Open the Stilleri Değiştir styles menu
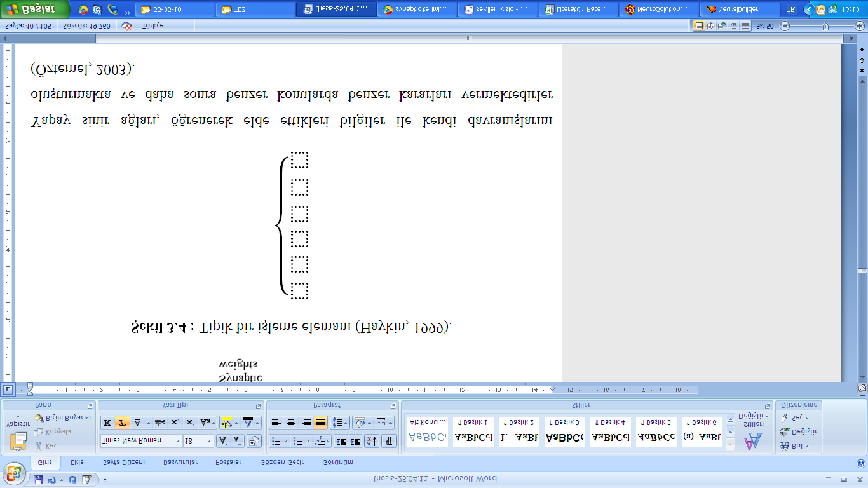Viewport: 868px width, 488px height. tap(753, 431)
